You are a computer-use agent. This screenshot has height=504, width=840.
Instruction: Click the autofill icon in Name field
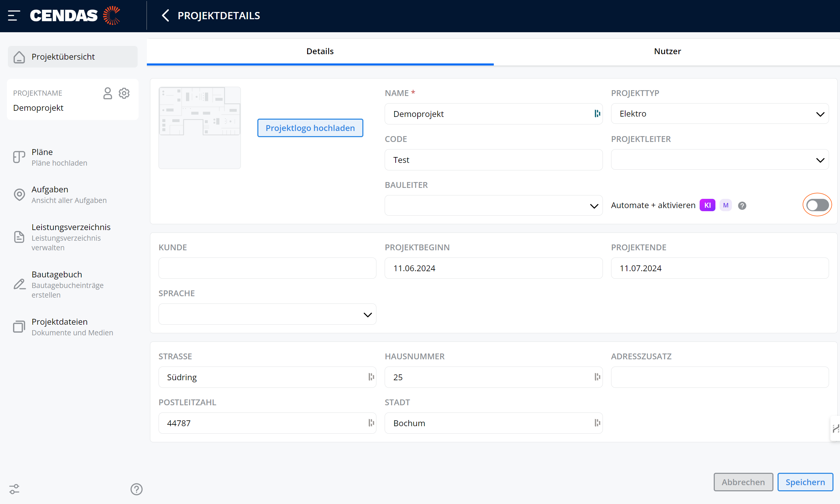(x=597, y=113)
